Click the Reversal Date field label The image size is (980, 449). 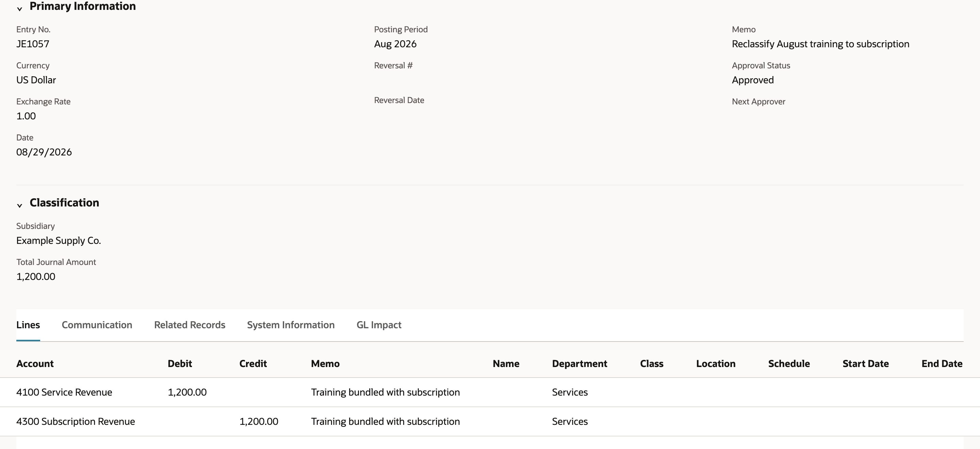(x=399, y=100)
